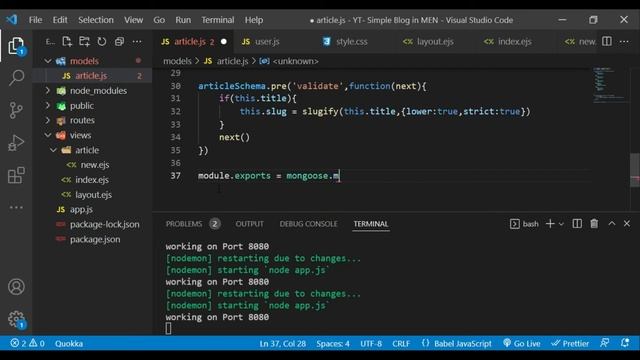Click the New File icon in Explorer
This screenshot has width=640, height=360.
67,42
